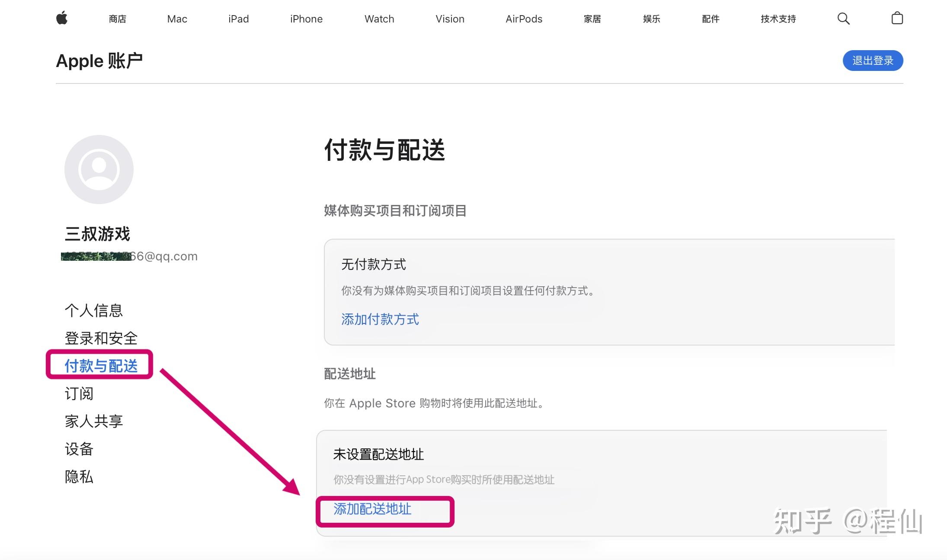947x560 pixels.
Task: Open the AirPods navigation item
Action: [524, 19]
